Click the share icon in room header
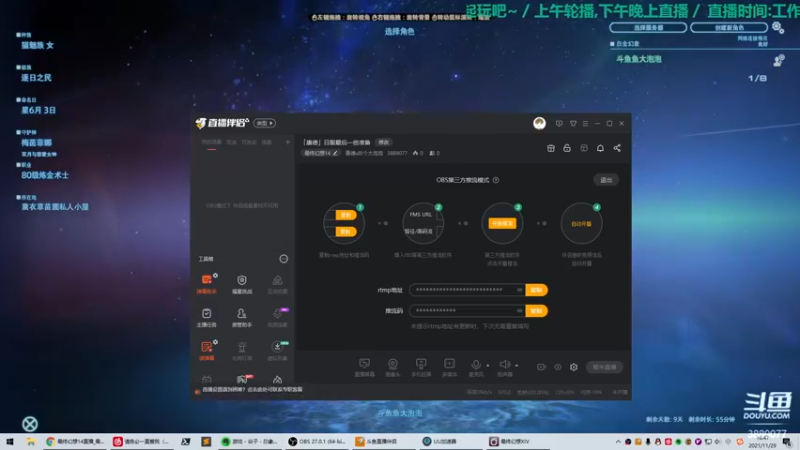This screenshot has width=800, height=450. tap(617, 148)
